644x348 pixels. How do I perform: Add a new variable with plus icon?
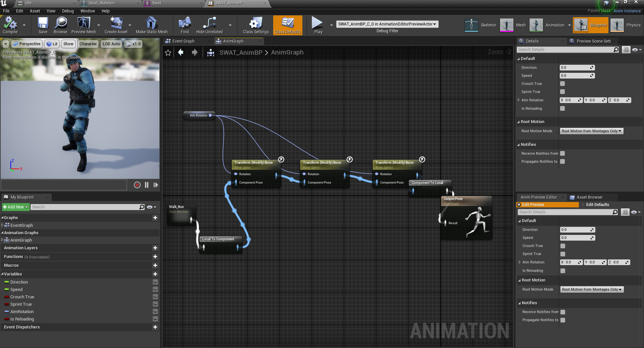tap(155, 274)
